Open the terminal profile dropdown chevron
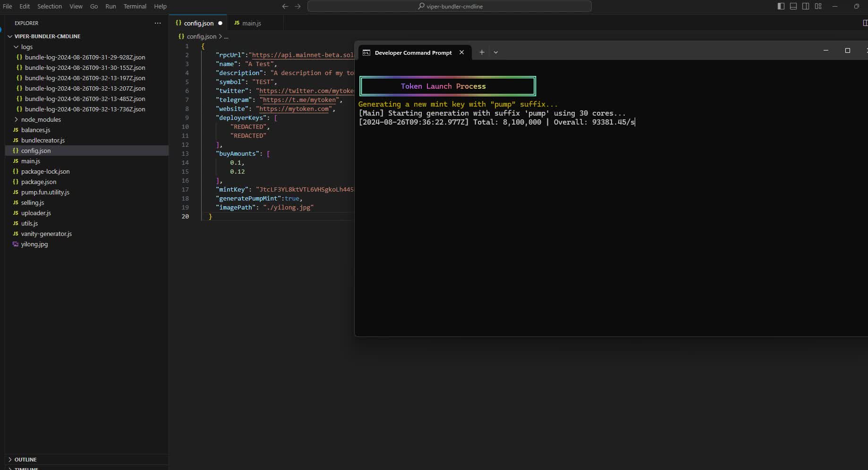Viewport: 868px width, 470px height. (x=495, y=52)
